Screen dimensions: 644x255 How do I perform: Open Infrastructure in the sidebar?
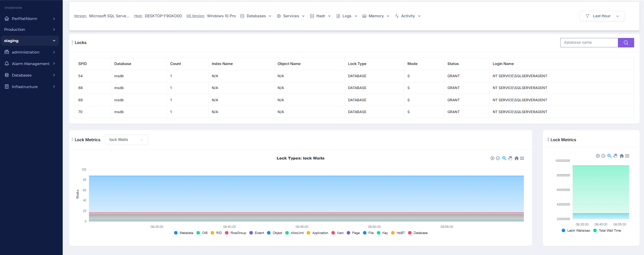coord(25,87)
